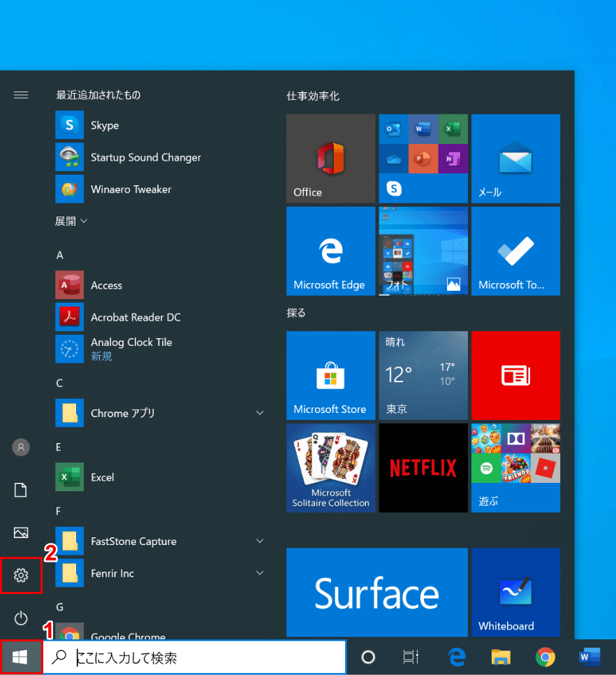Viewport: 616px width, 675px height.
Task: Open the Surface tile
Action: pyautogui.click(x=377, y=593)
